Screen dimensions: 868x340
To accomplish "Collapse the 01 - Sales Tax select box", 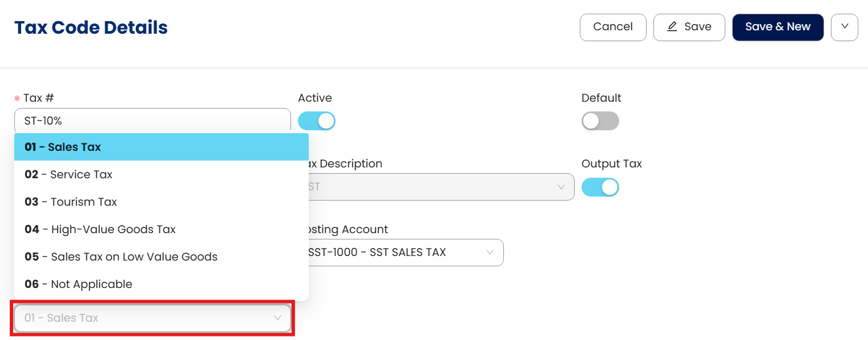I will [x=152, y=318].
